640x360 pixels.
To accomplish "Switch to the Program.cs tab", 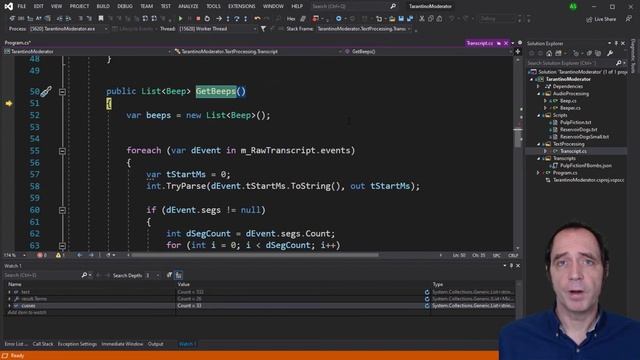I will [x=18, y=43].
